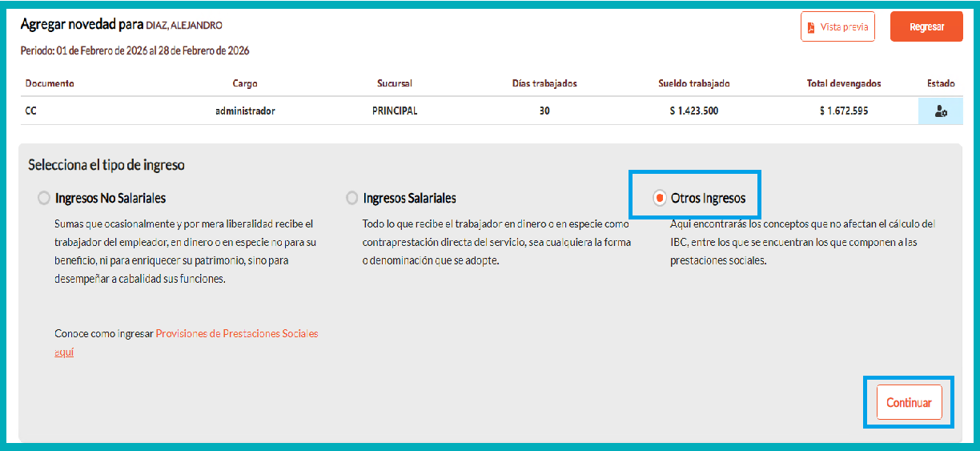Click the PDF icon in Vista previa
980x451 pixels.
point(811,27)
